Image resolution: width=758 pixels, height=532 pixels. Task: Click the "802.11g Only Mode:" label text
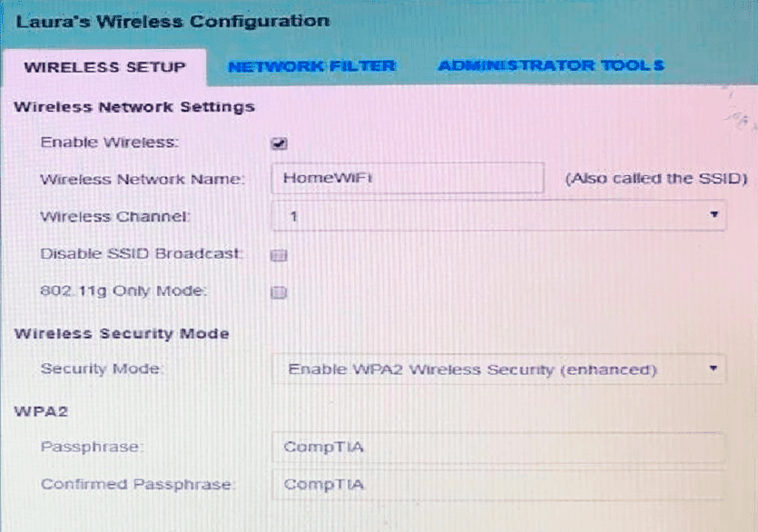click(x=124, y=291)
